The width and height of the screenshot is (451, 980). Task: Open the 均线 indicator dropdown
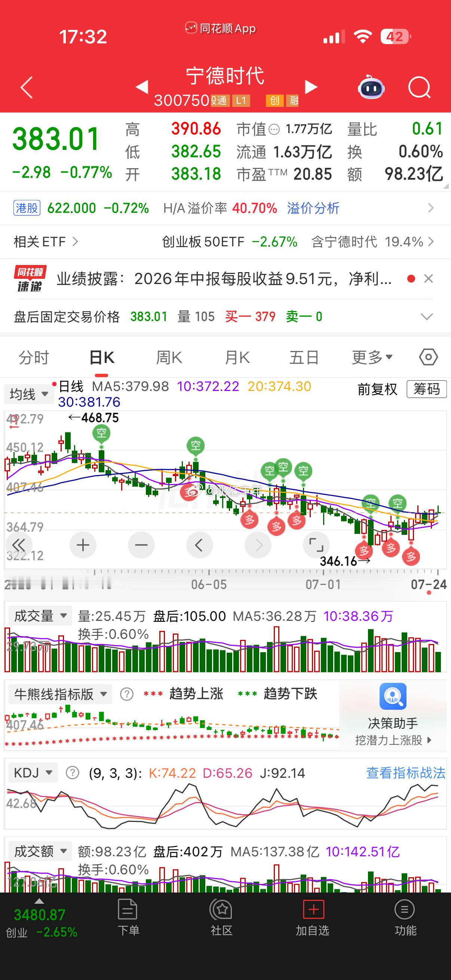tap(28, 394)
